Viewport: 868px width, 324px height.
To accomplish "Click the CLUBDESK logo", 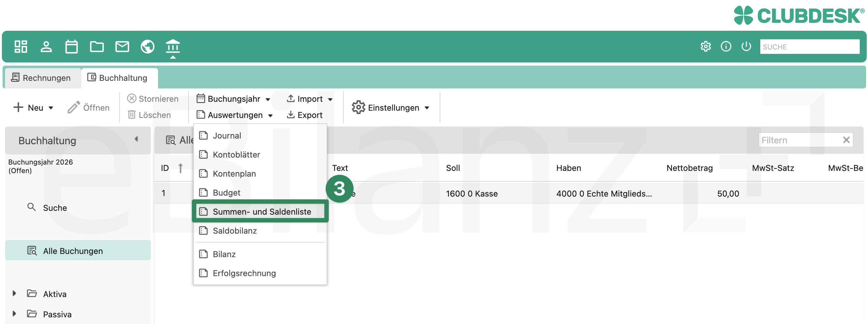I will (x=799, y=15).
